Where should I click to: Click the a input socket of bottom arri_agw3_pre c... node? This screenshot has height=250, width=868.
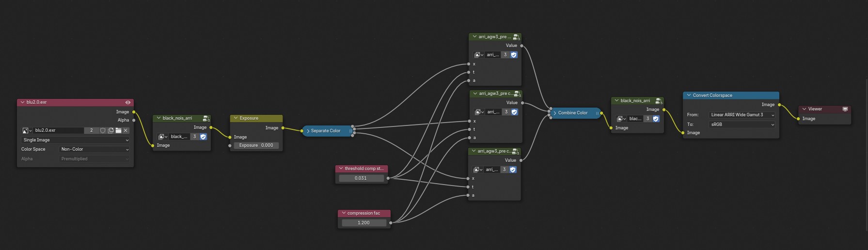(x=468, y=195)
